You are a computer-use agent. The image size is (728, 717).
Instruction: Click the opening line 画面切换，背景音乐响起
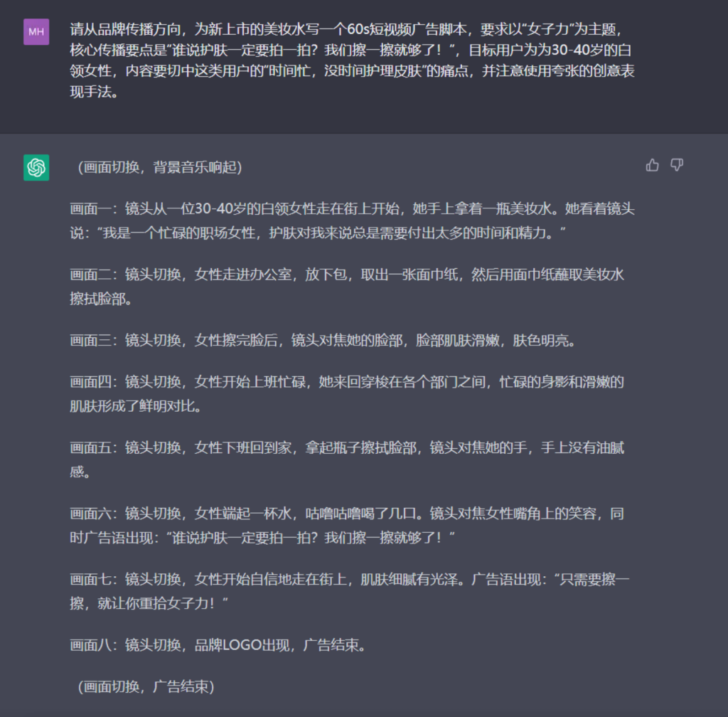point(160,167)
